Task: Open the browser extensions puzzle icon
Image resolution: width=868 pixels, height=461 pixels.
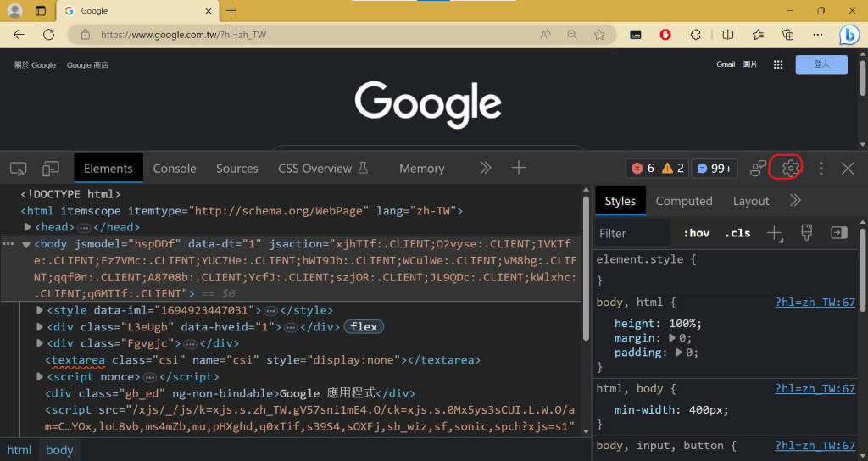Action: (695, 34)
